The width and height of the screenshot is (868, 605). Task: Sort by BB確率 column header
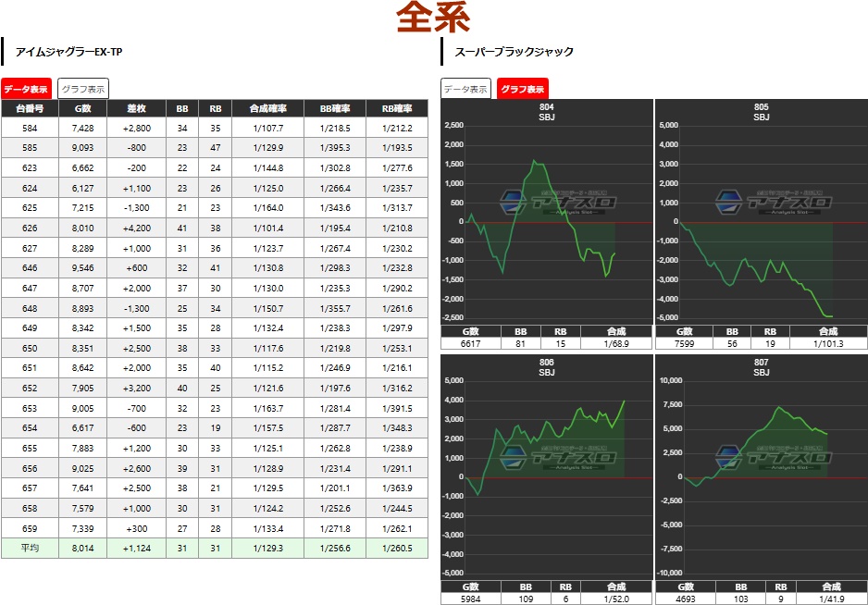335,108
